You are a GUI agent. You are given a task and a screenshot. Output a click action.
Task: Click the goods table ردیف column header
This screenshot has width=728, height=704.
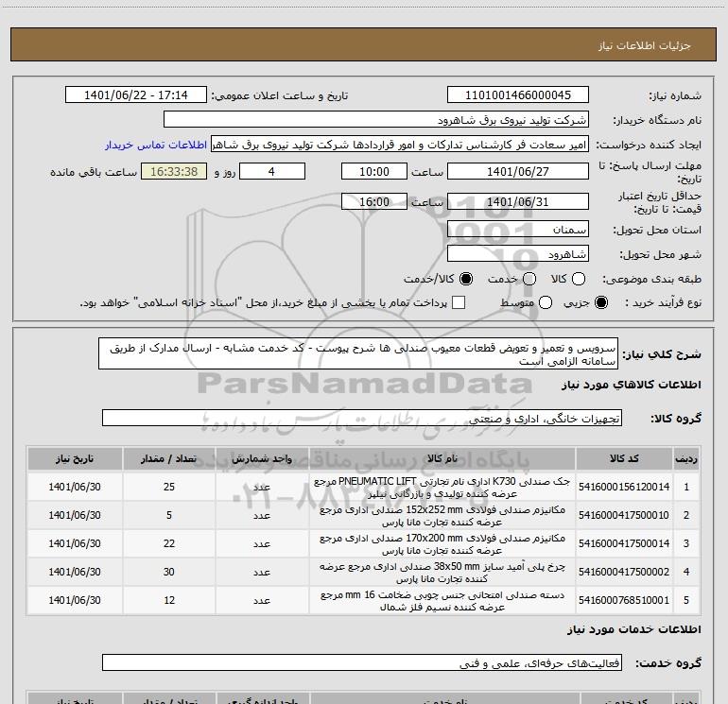tap(686, 458)
